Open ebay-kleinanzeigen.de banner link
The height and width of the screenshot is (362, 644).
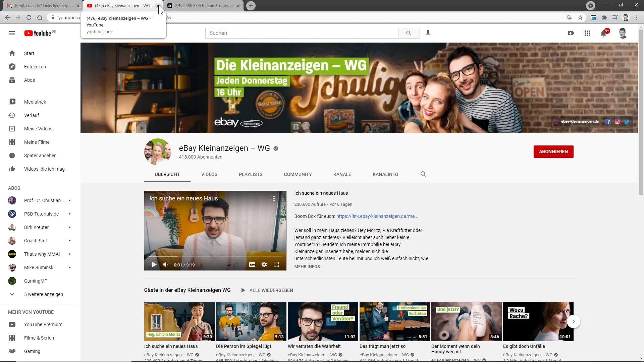[580, 122]
